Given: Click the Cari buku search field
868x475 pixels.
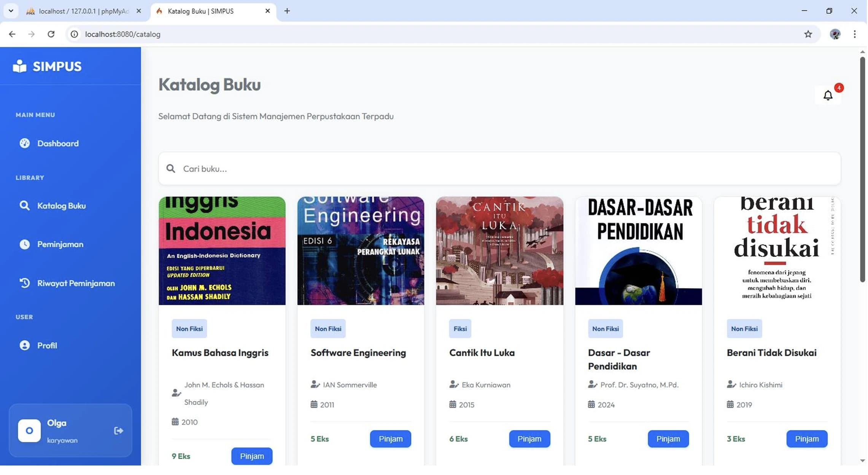Looking at the screenshot, I should [499, 169].
